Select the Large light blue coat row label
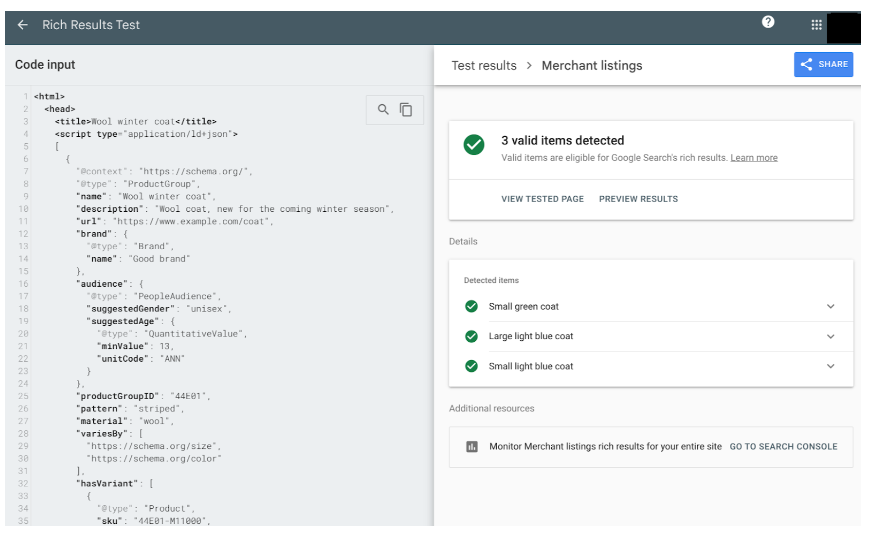The image size is (870, 537). pos(531,336)
